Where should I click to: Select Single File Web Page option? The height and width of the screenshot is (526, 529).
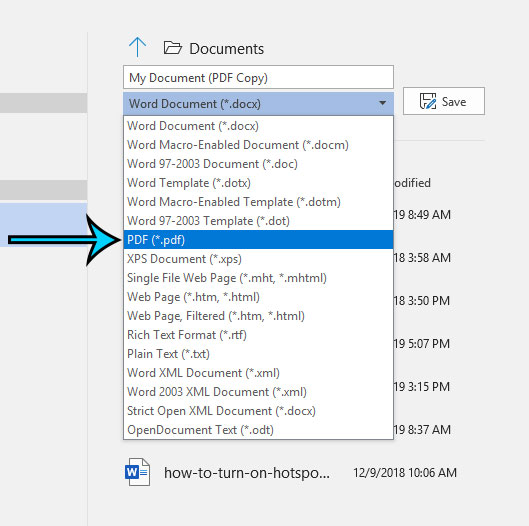[258, 278]
